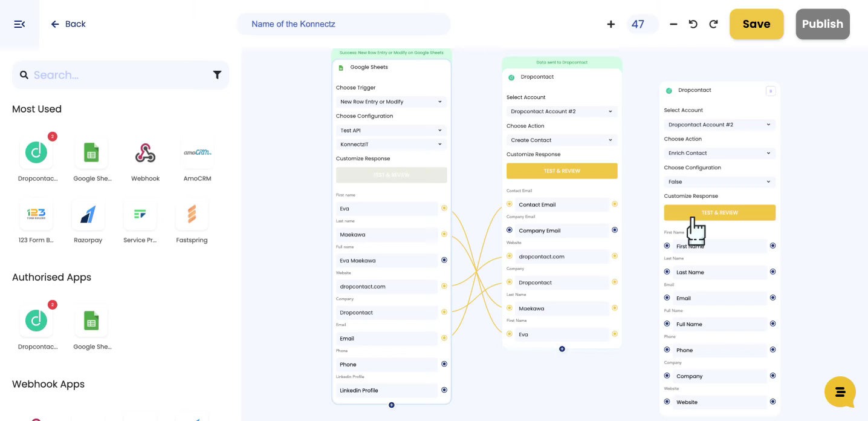Go back using the Back arrow

pos(68,24)
